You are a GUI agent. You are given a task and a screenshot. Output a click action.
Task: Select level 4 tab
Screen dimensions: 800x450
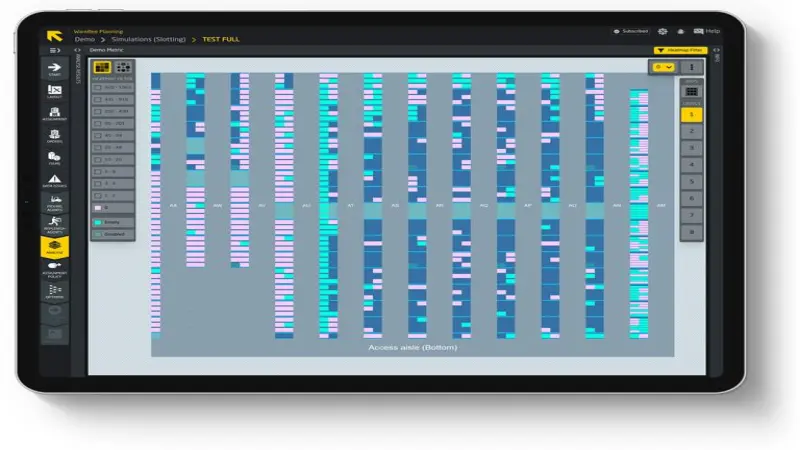pyautogui.click(x=691, y=165)
